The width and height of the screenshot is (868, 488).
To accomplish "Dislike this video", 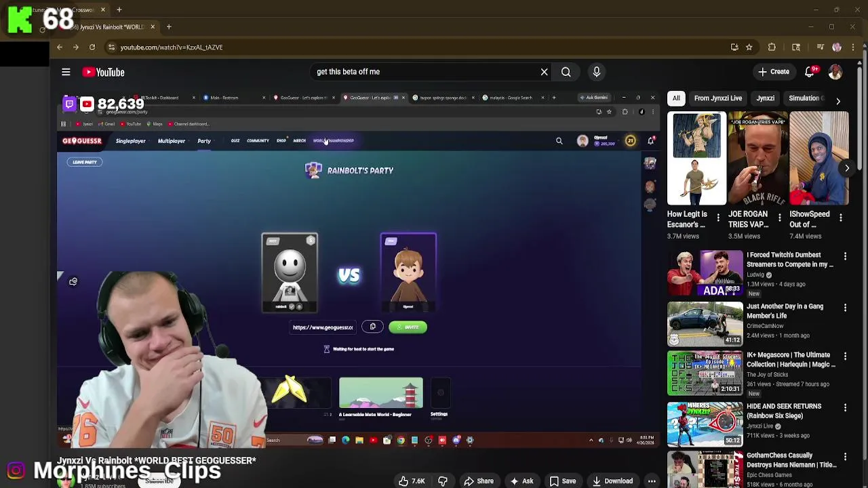I will pyautogui.click(x=443, y=481).
